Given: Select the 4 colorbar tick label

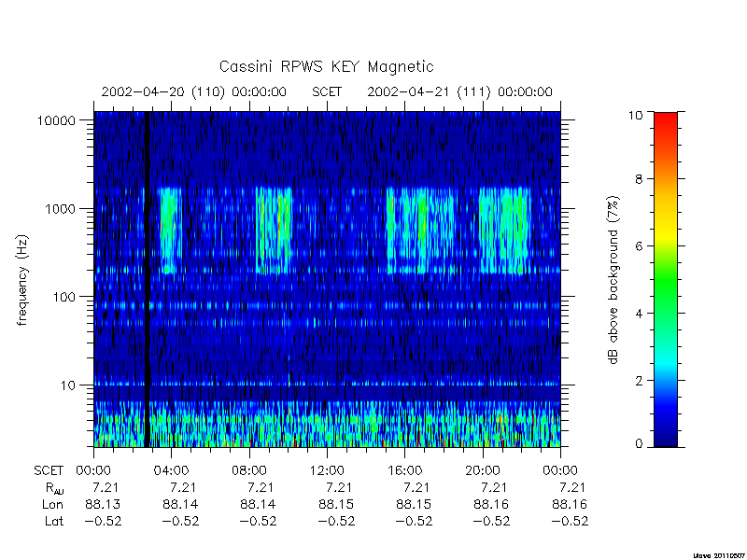Looking at the screenshot, I should tap(639, 314).
